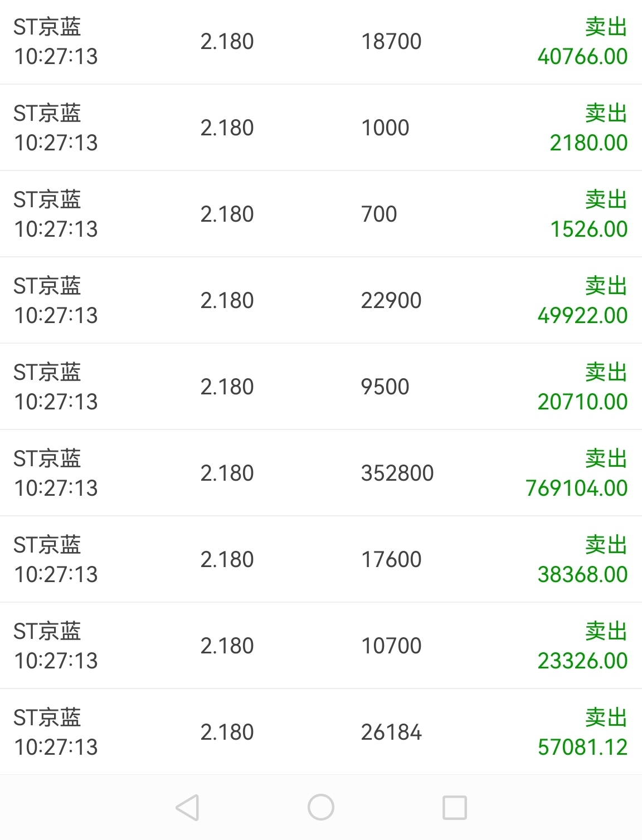Click the 57081.12 sell amount

582,748
